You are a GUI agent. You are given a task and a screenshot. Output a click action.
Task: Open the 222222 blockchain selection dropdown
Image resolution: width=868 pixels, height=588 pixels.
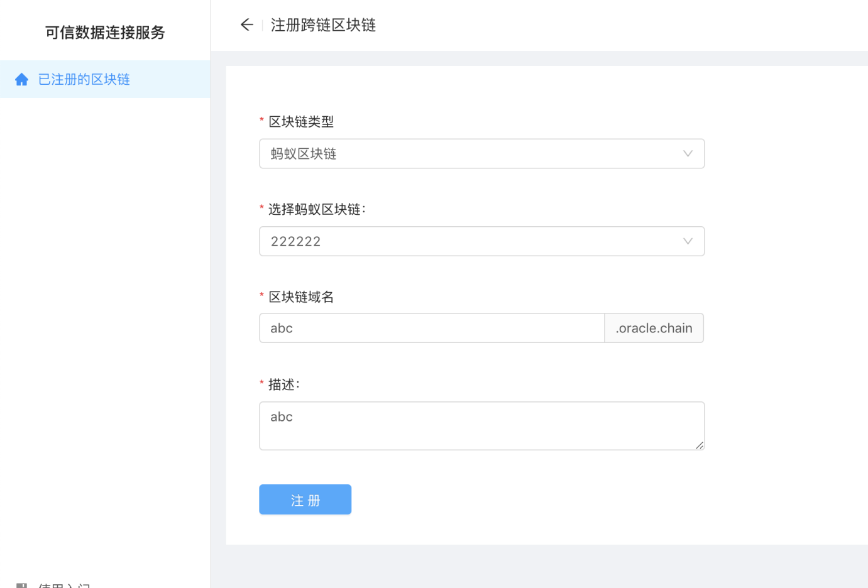(x=481, y=241)
